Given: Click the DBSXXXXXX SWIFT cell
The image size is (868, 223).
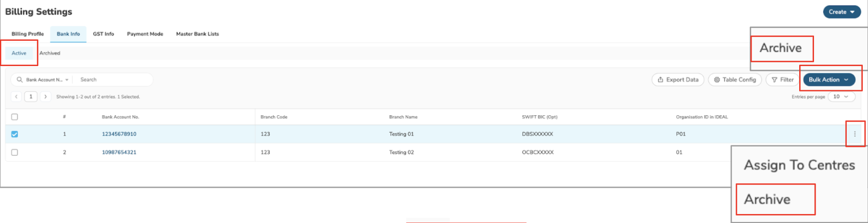Looking at the screenshot, I should point(537,134).
